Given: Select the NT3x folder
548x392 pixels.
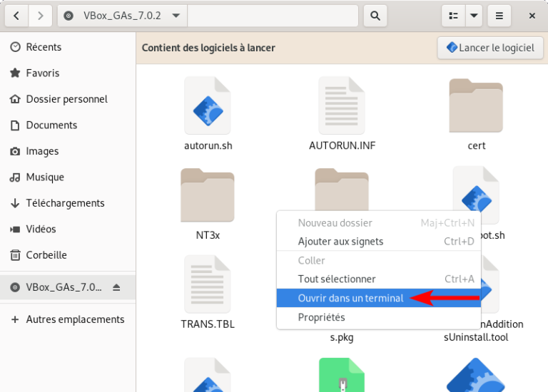Looking at the screenshot, I should (x=208, y=195).
